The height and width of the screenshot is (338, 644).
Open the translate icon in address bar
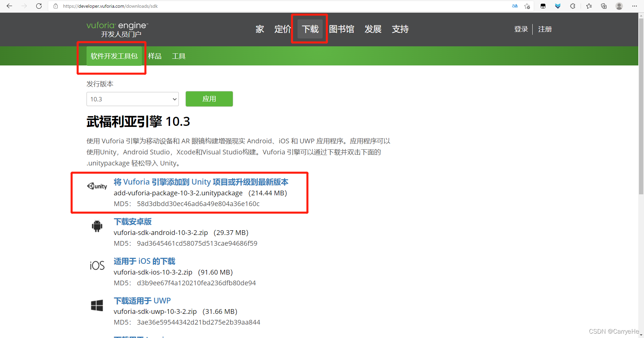click(x=515, y=6)
